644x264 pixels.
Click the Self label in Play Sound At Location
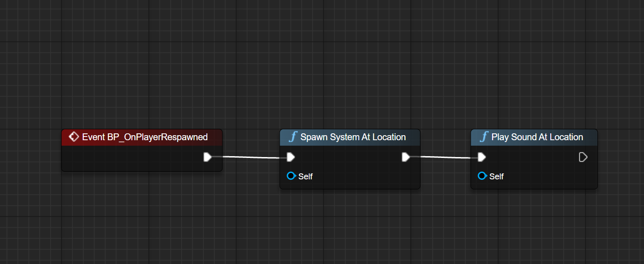coord(496,177)
